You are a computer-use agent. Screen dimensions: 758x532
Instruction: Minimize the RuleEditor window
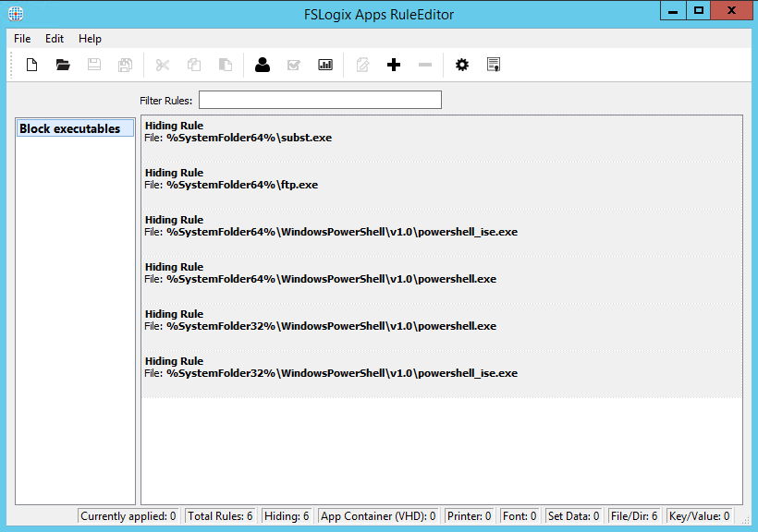point(673,11)
